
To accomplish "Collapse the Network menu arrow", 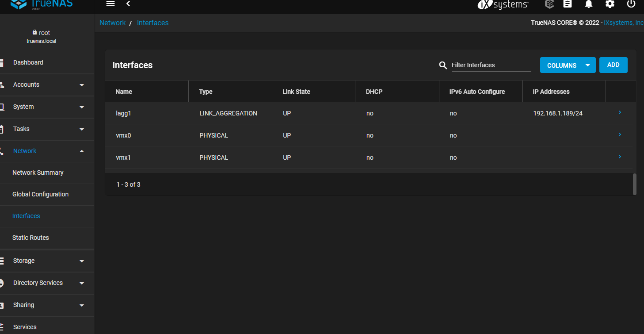I will pos(82,151).
